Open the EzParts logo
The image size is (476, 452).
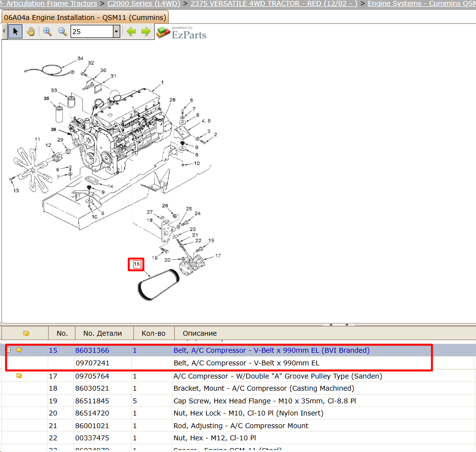(x=182, y=33)
